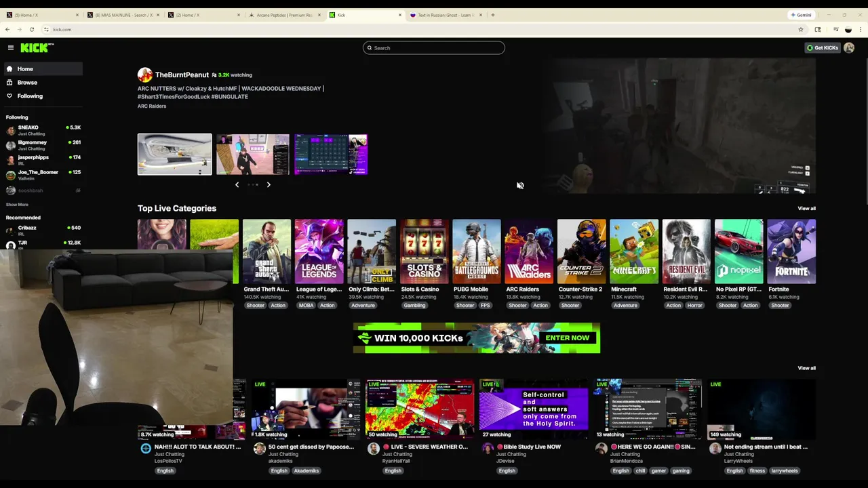Open offline sooshbrah channel
Image resolution: width=868 pixels, height=488 pixels.
(43, 190)
